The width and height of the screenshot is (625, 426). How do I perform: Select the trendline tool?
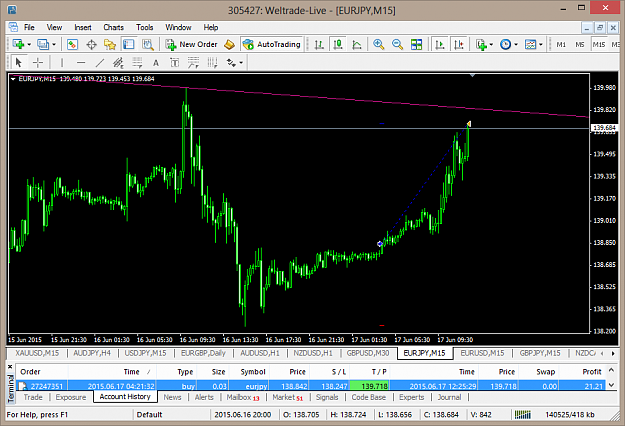(100, 63)
